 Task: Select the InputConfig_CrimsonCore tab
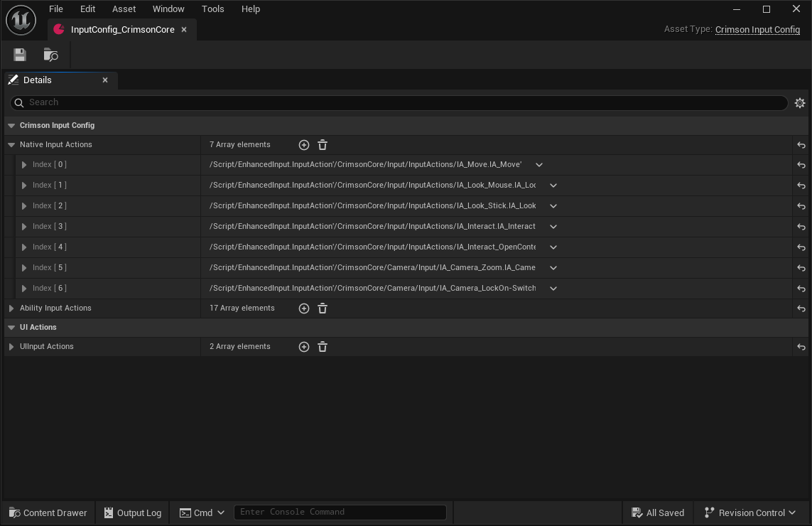click(x=122, y=30)
